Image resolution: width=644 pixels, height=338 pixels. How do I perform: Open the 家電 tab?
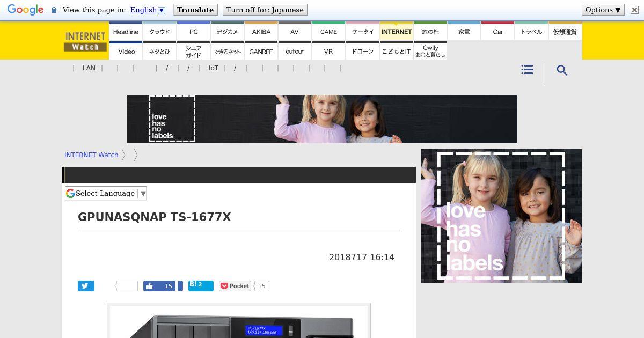(x=464, y=32)
